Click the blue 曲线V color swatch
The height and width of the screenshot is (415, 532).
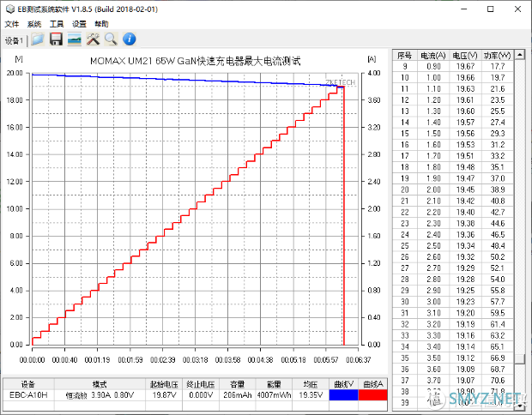click(x=343, y=395)
